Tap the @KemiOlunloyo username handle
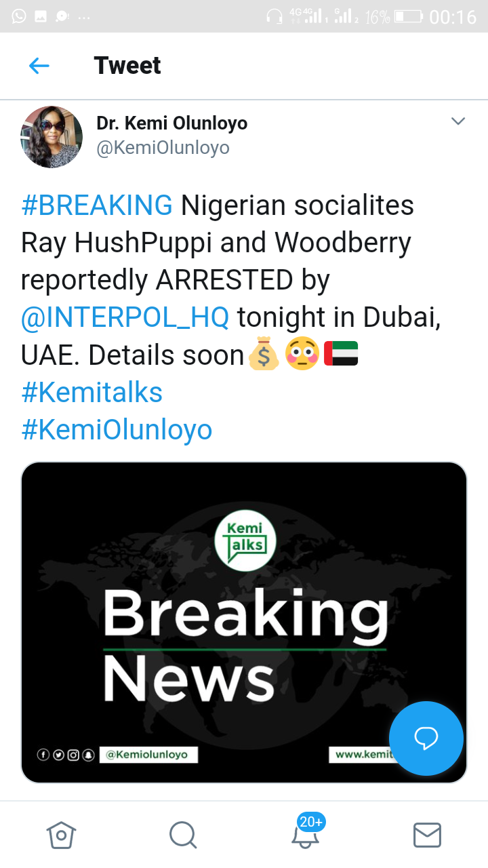This screenshot has height=868, width=488. coord(163,148)
